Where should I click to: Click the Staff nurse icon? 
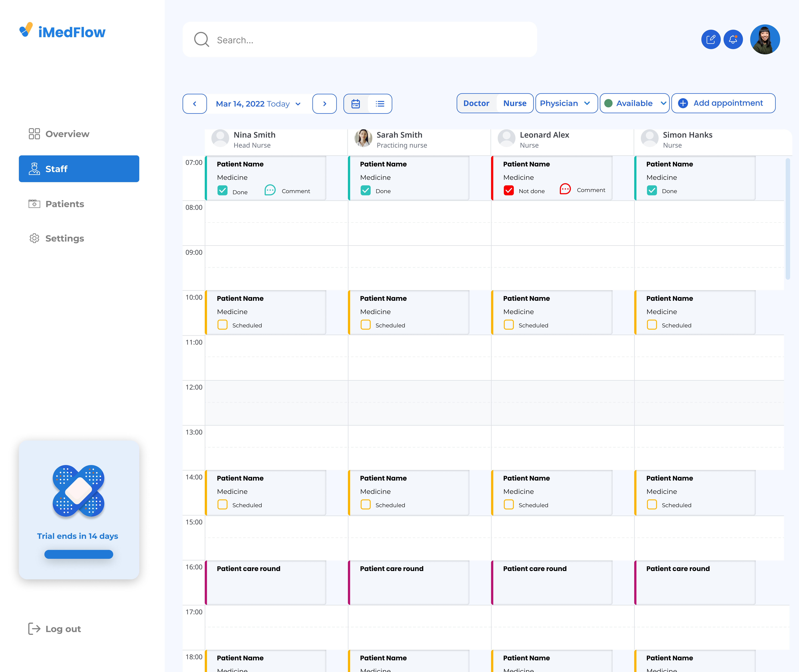coord(34,169)
